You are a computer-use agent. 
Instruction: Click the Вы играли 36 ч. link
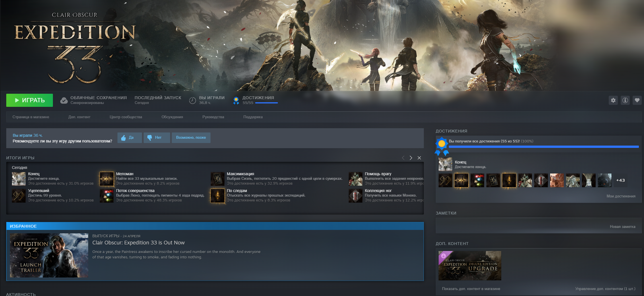pyautogui.click(x=28, y=135)
